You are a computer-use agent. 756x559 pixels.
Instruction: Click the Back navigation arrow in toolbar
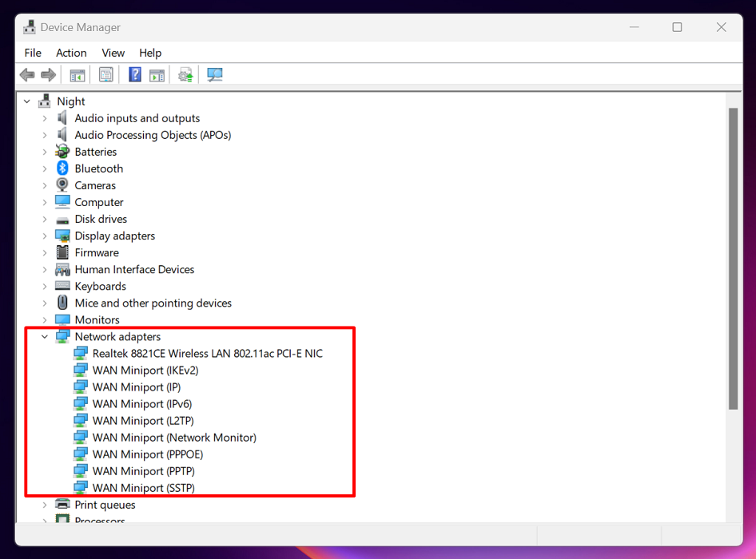(26, 74)
